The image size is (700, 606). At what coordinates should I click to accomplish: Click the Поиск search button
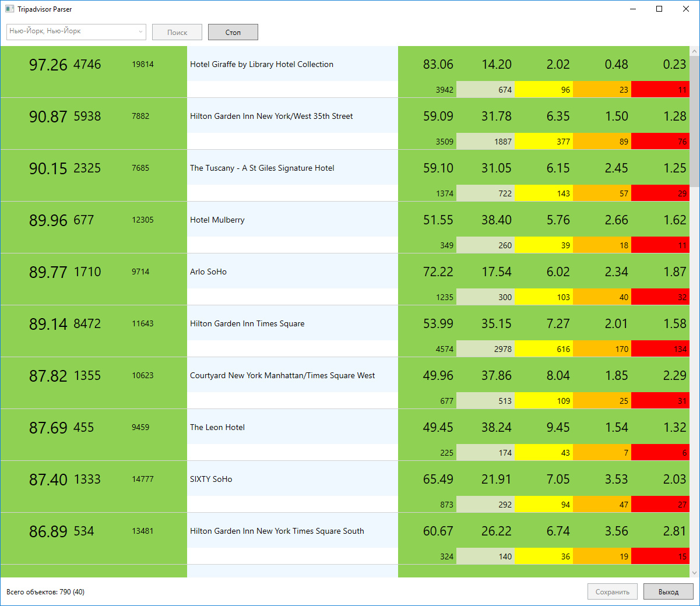coord(177,32)
